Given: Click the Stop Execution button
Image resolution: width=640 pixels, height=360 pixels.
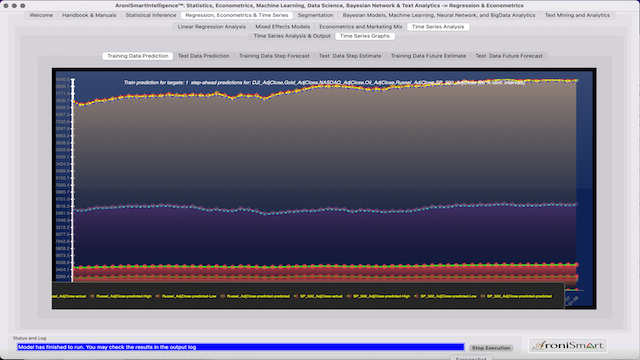Looking at the screenshot, I should (491, 348).
